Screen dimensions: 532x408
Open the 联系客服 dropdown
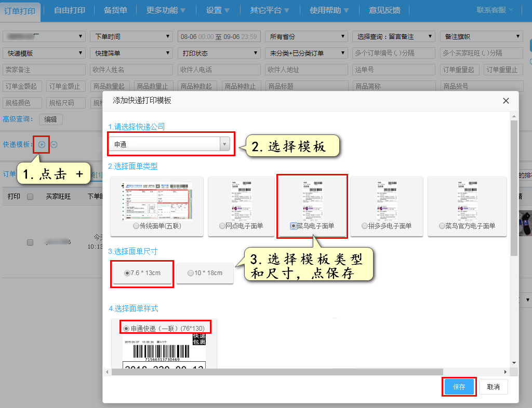(495, 10)
